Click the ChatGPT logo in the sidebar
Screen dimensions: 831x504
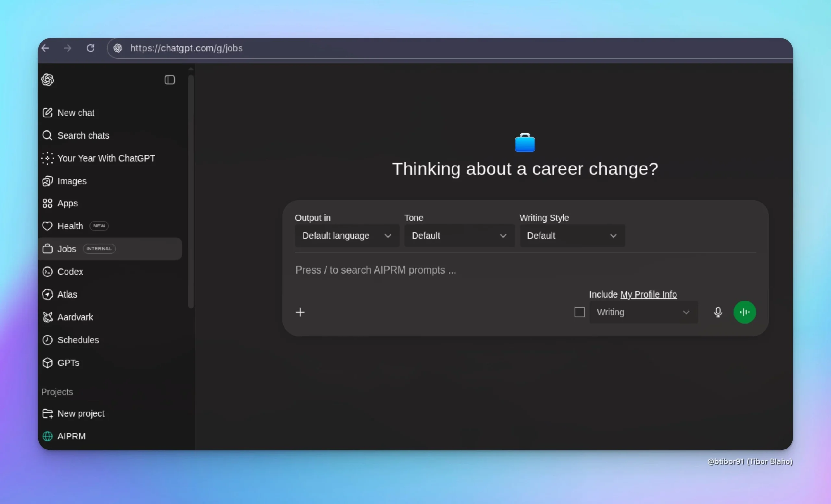pos(47,80)
